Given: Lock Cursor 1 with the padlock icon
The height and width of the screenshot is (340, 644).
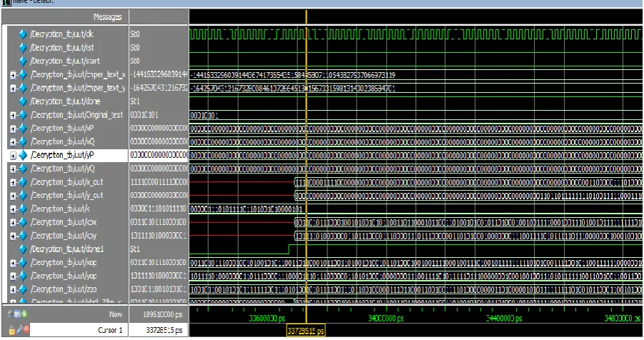Looking at the screenshot, I should click(12, 329).
